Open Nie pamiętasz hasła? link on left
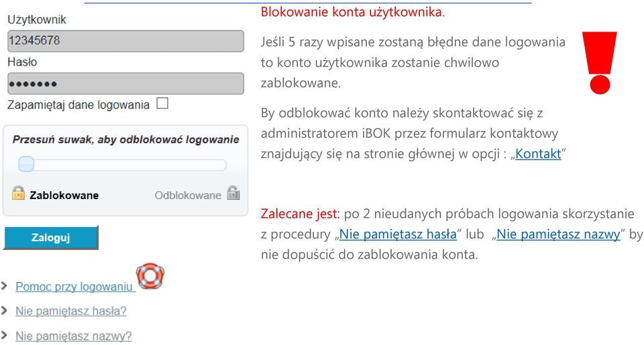This screenshot has width=644, height=345. point(71,311)
